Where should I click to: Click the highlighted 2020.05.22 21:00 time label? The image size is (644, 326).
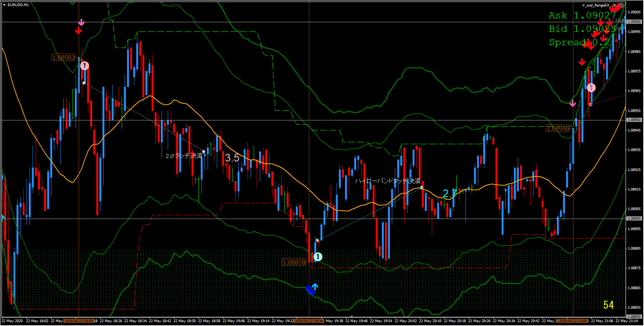pos(573,321)
